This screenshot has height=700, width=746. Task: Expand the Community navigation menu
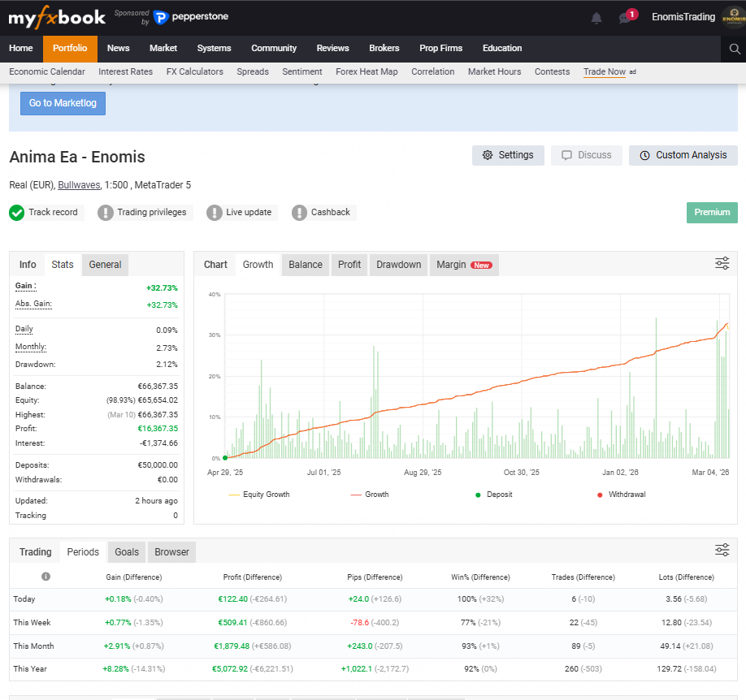pos(274,49)
